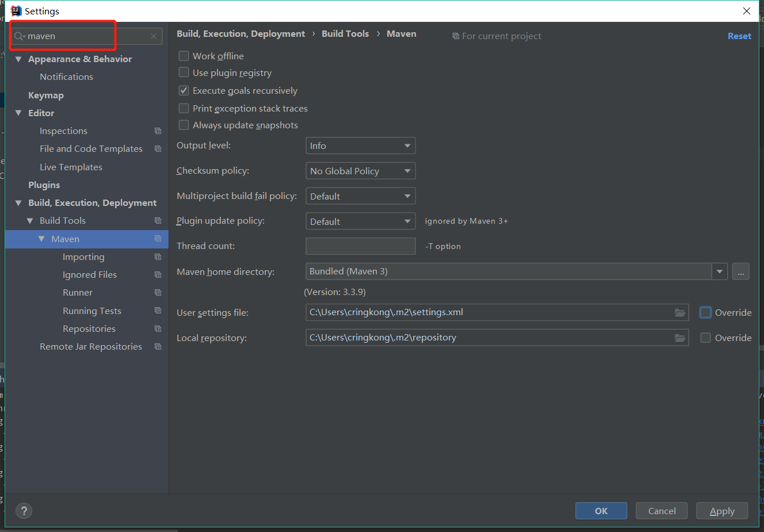Click the search magnifier icon in settings
This screenshot has height=532, width=764.
tap(20, 36)
